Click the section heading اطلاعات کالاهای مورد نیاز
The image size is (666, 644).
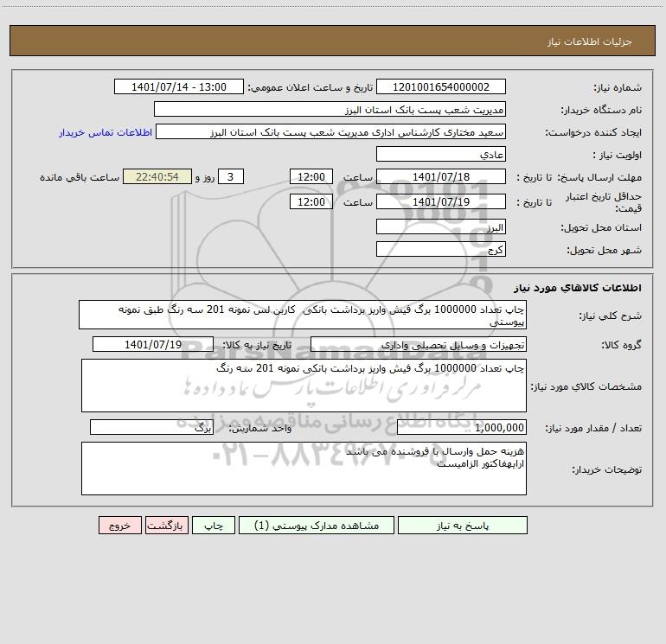coord(578,288)
